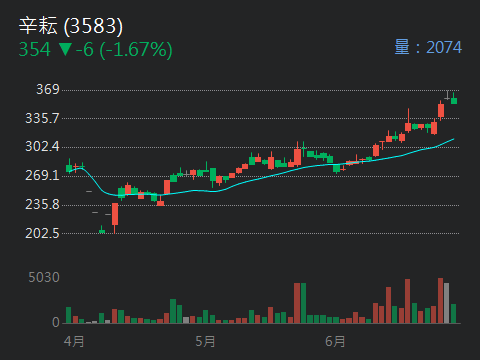The width and height of the screenshot is (480, 360).
Task: Click the volume label 量：2074
Action: pyautogui.click(x=428, y=47)
